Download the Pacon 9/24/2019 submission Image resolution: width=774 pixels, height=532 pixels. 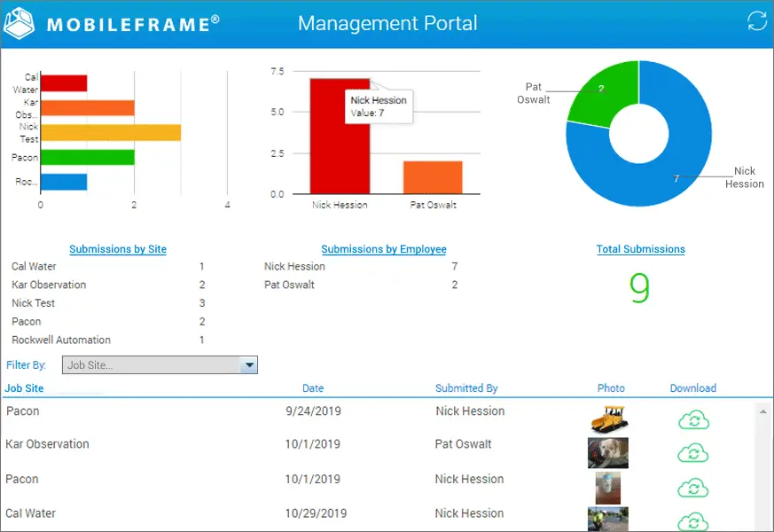(x=693, y=420)
